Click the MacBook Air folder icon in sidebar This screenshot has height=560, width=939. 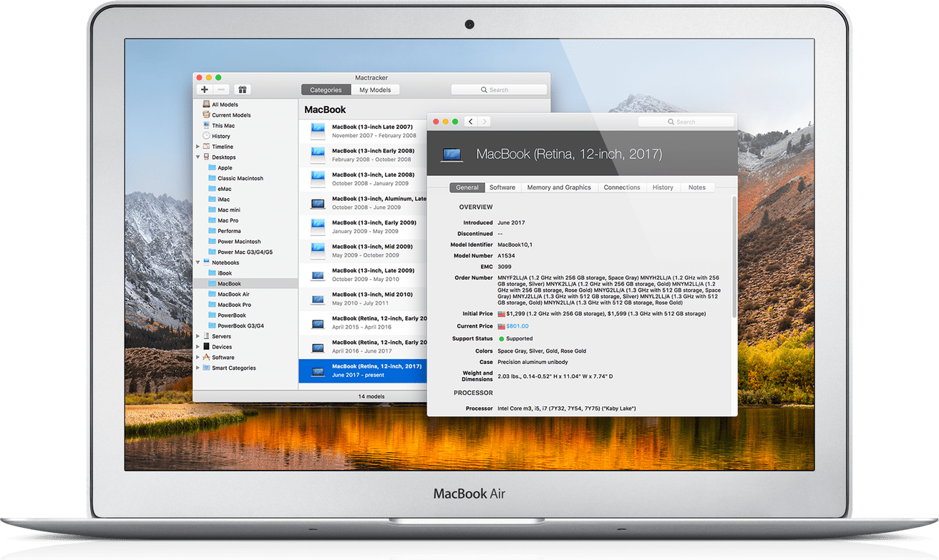point(212,294)
